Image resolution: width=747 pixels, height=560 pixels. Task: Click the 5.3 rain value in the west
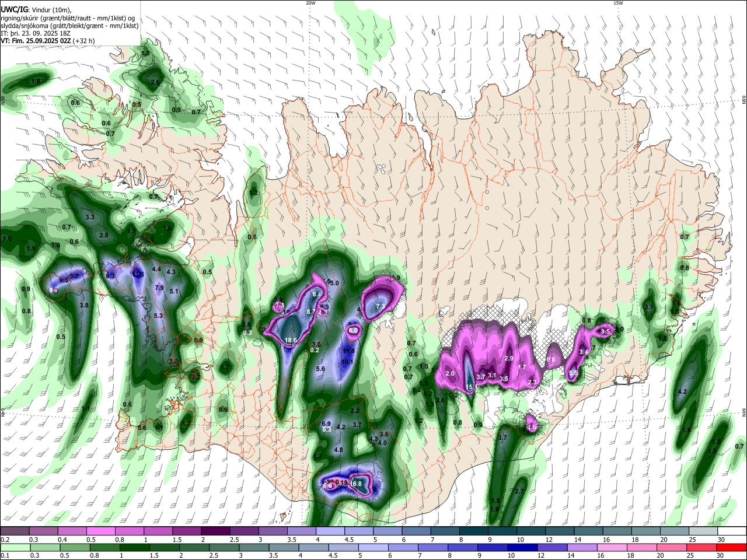(158, 316)
